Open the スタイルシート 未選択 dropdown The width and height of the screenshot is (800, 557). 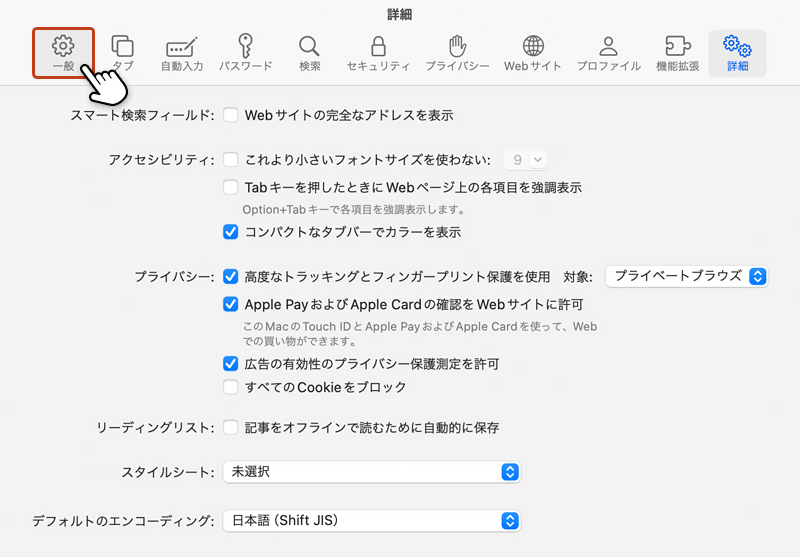click(371, 472)
